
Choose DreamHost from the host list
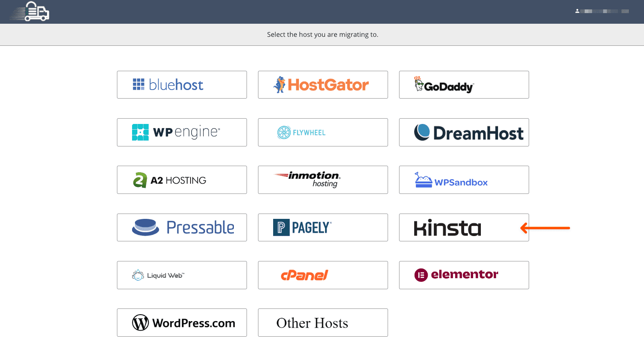tap(464, 132)
